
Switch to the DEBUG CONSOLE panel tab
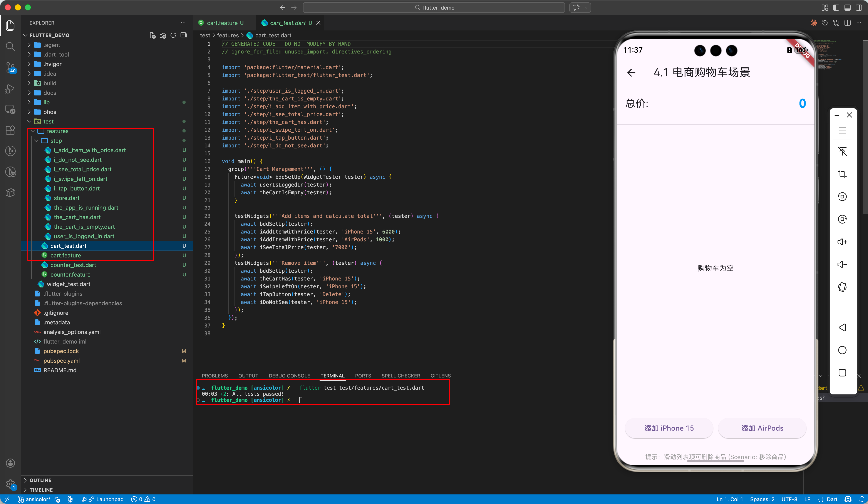[x=289, y=375]
